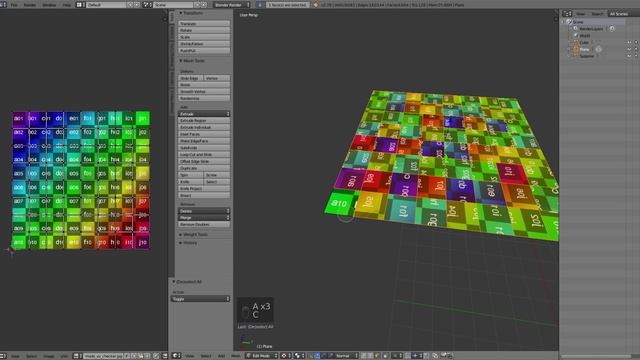Image resolution: width=640 pixels, height=360 pixels.
Task: Toggle selectability cursor for Cube
Action: [x=636, y=42]
